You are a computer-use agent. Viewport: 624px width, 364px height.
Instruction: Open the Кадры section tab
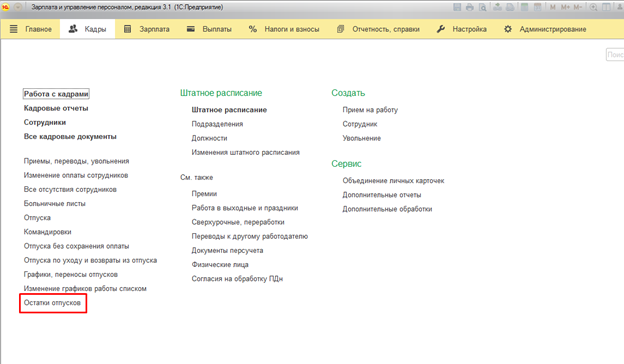88,29
